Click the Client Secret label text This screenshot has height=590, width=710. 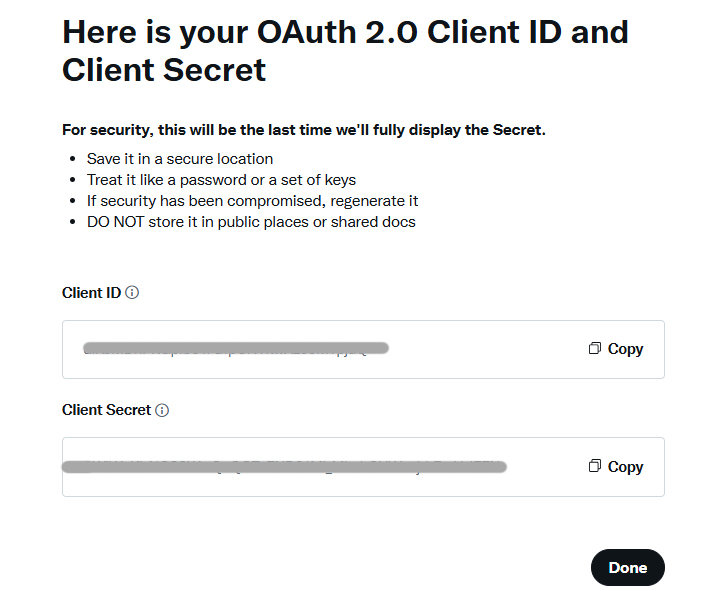[x=106, y=410]
